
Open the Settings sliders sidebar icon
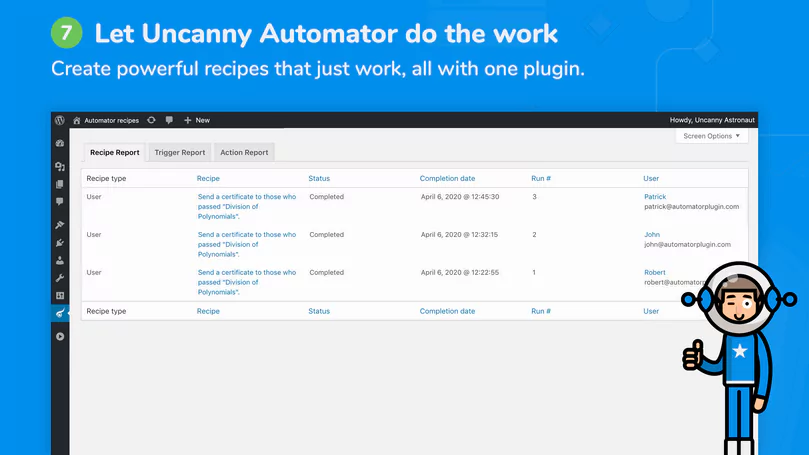pos(60,296)
